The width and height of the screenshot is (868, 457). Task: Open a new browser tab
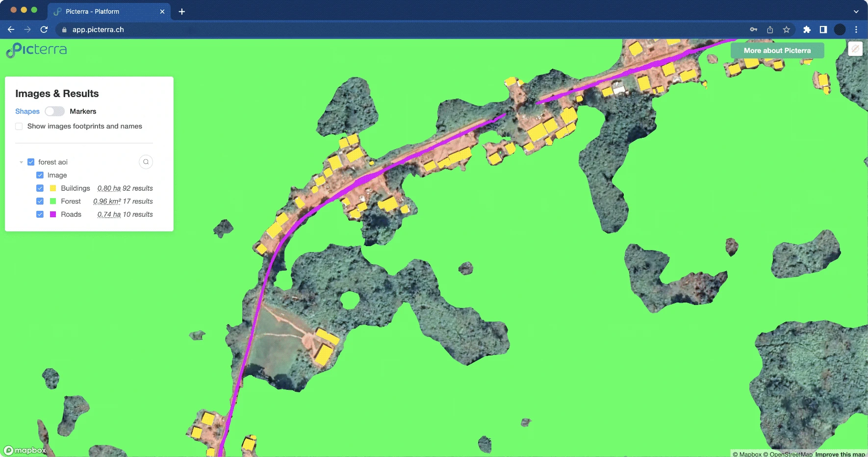(x=182, y=11)
